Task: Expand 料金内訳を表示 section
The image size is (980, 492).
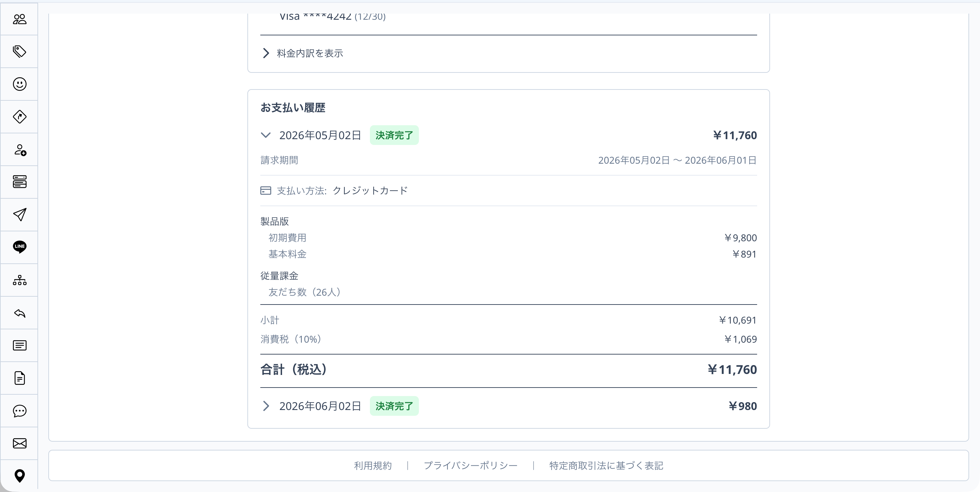Action: (303, 53)
